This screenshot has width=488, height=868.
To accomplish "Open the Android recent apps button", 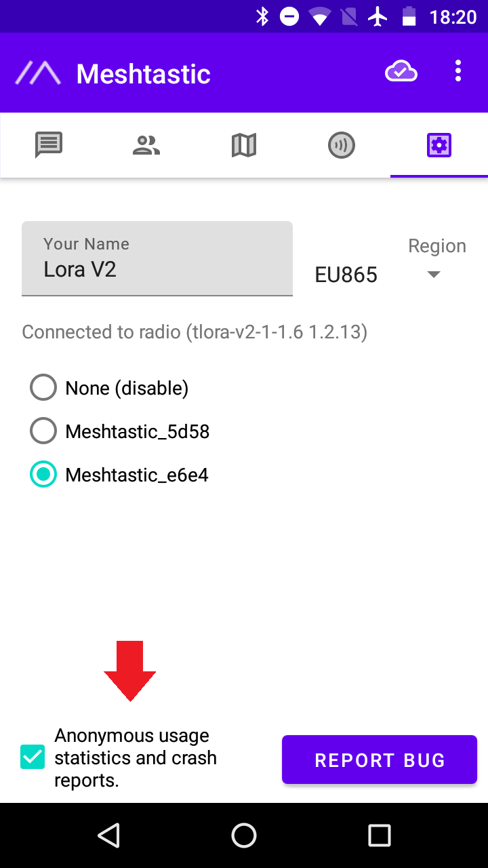I will point(379,835).
